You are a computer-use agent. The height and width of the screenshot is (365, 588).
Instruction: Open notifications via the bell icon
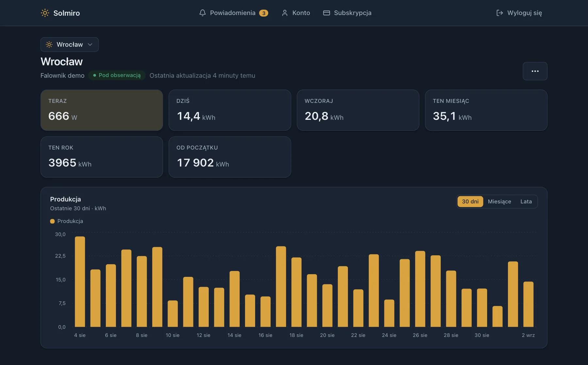click(203, 13)
